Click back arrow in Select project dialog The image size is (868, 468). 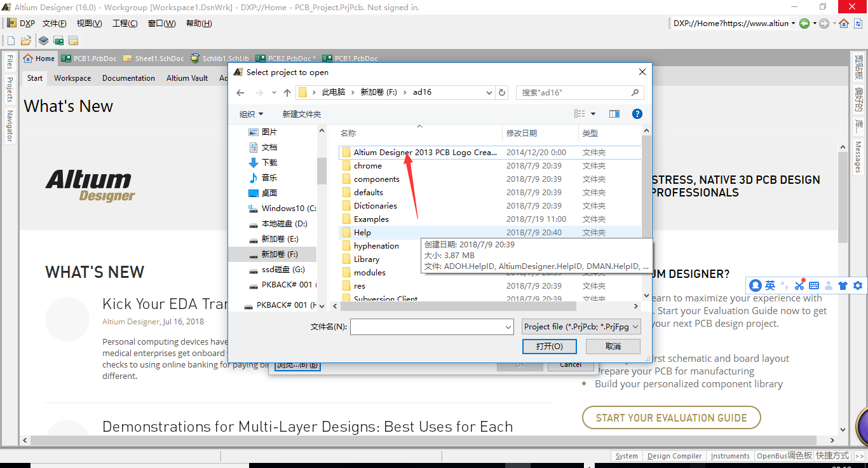240,93
